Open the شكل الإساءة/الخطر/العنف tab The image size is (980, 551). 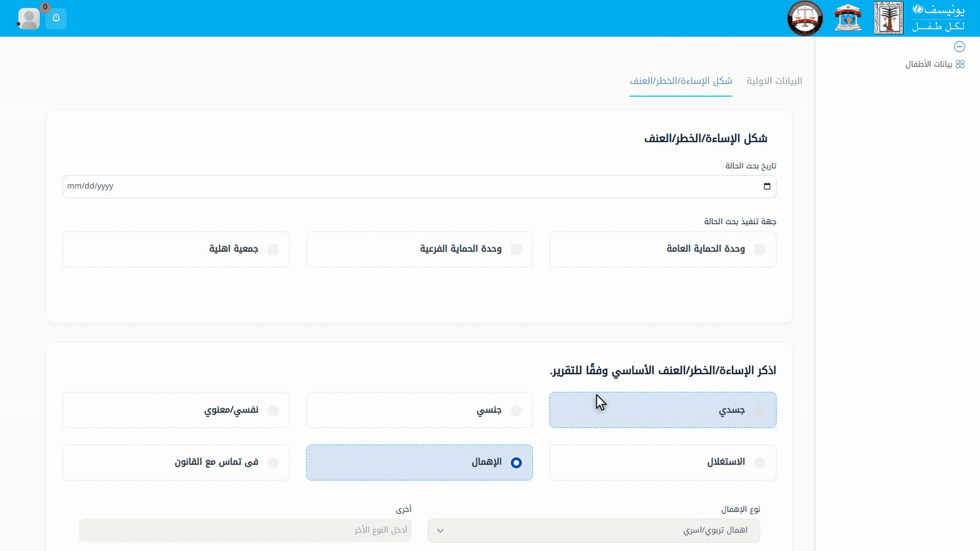click(x=681, y=81)
